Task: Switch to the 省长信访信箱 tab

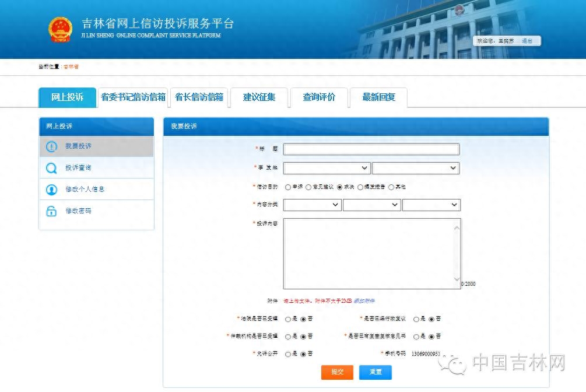Action: 199,97
